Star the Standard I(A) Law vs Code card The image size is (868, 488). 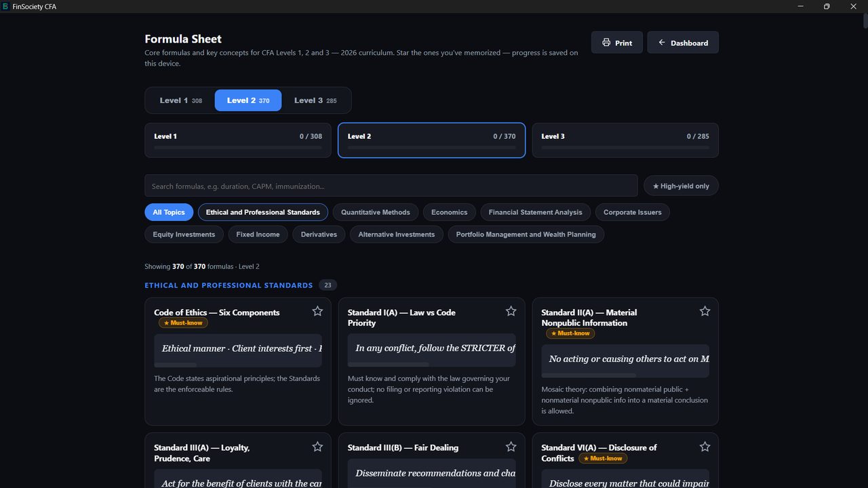(x=511, y=311)
